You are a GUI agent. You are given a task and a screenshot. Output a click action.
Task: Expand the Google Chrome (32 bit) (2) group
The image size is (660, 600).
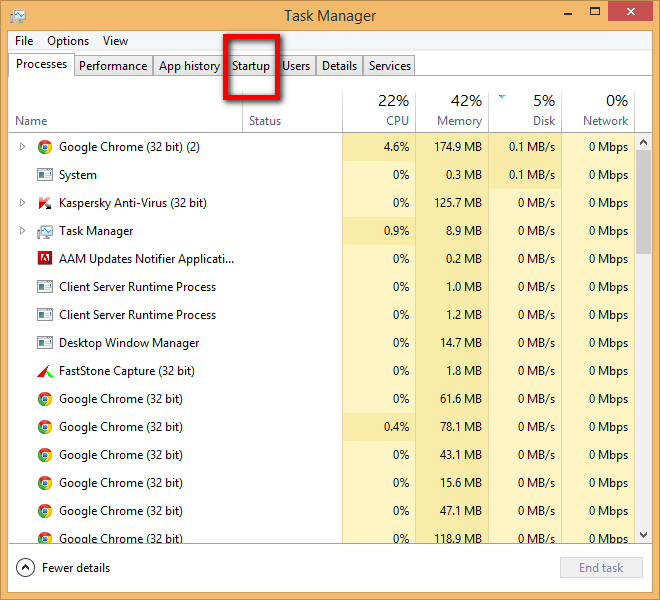[22, 147]
